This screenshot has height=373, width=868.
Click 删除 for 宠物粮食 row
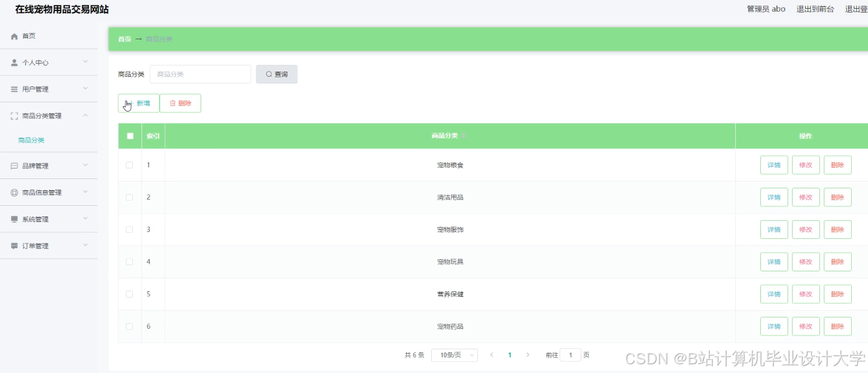[x=837, y=165]
